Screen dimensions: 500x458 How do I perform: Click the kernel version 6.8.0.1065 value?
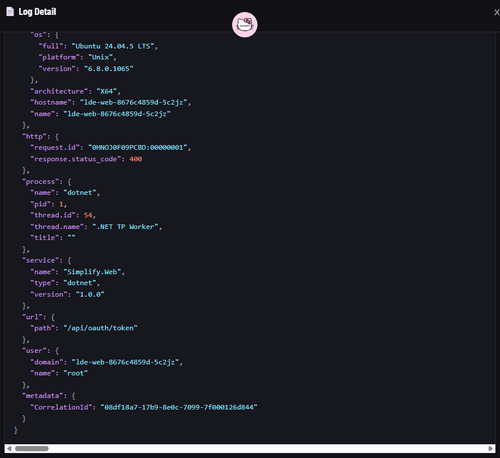coord(109,69)
